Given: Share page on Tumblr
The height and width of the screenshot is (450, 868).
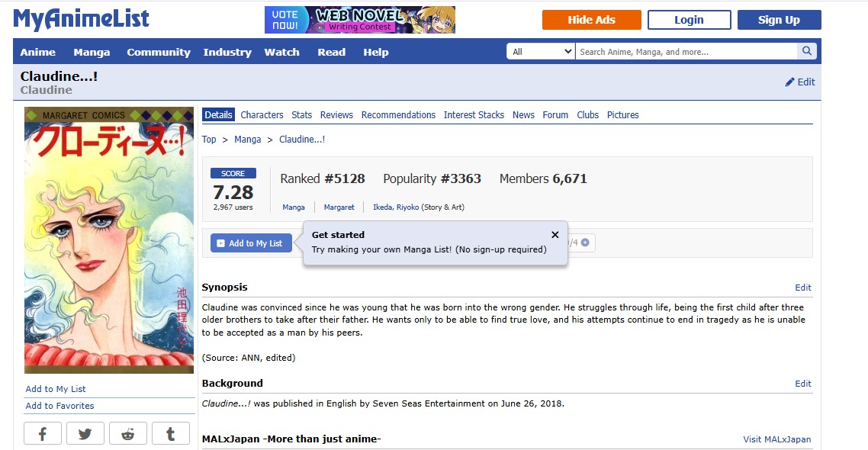Looking at the screenshot, I should (171, 433).
